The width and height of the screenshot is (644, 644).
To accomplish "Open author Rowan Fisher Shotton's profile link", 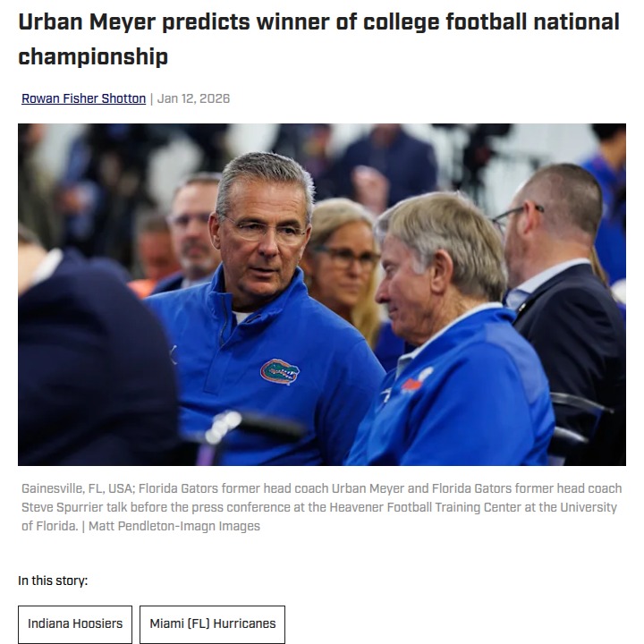I will click(83, 98).
